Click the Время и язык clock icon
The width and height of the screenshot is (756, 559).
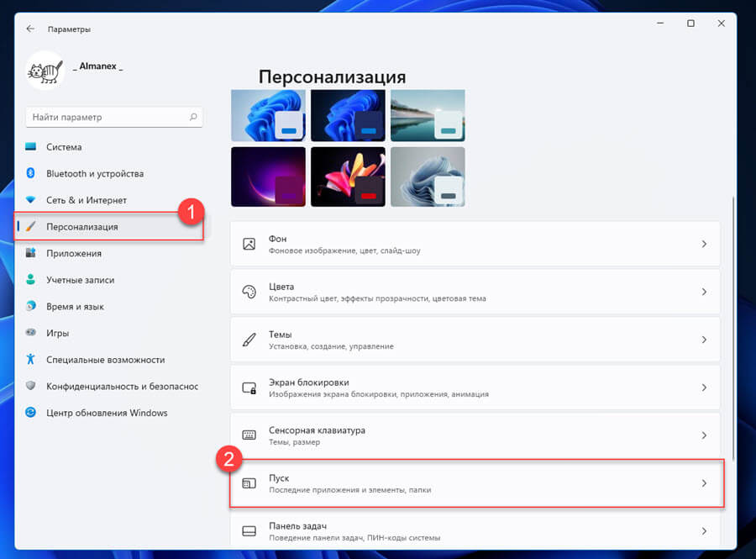click(x=30, y=306)
